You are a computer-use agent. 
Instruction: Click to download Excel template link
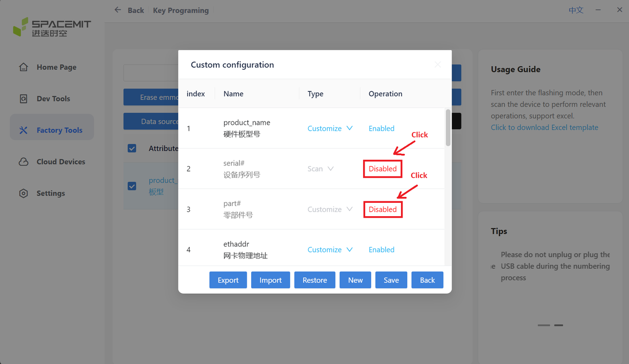[x=544, y=127]
